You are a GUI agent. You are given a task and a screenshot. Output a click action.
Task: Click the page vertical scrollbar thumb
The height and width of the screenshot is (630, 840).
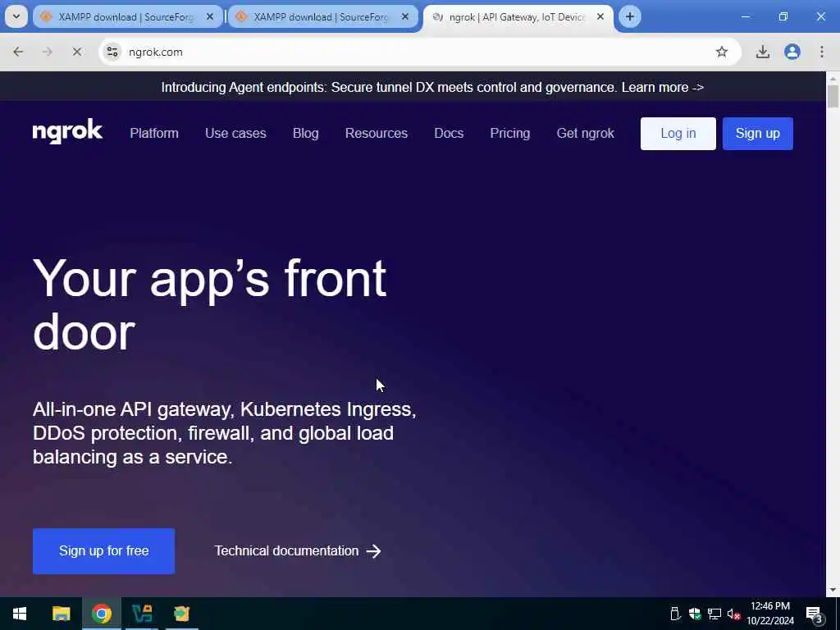click(x=833, y=97)
